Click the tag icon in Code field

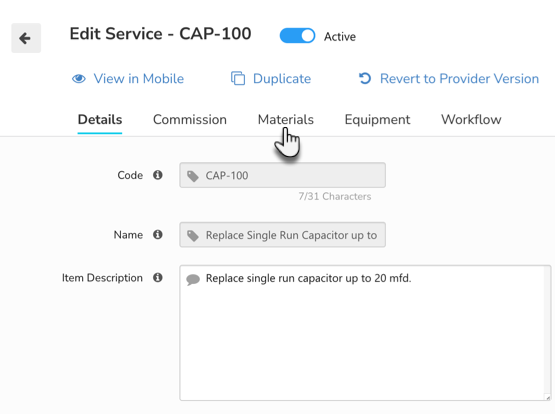coord(193,176)
